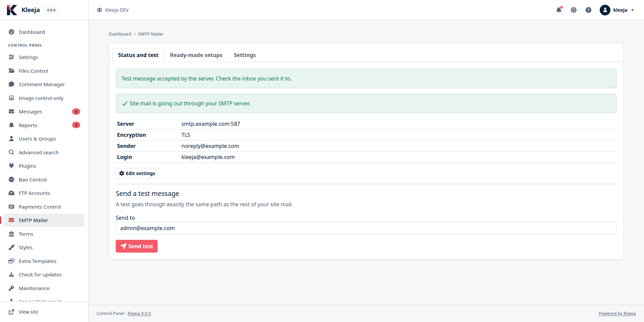Click the Image control only icon
Image resolution: width=644 pixels, height=322 pixels.
[11, 98]
